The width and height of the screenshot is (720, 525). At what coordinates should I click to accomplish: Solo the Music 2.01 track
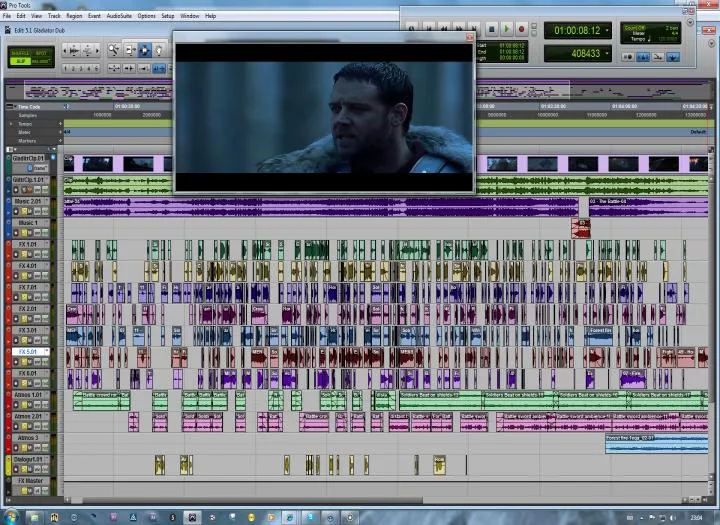[24, 211]
